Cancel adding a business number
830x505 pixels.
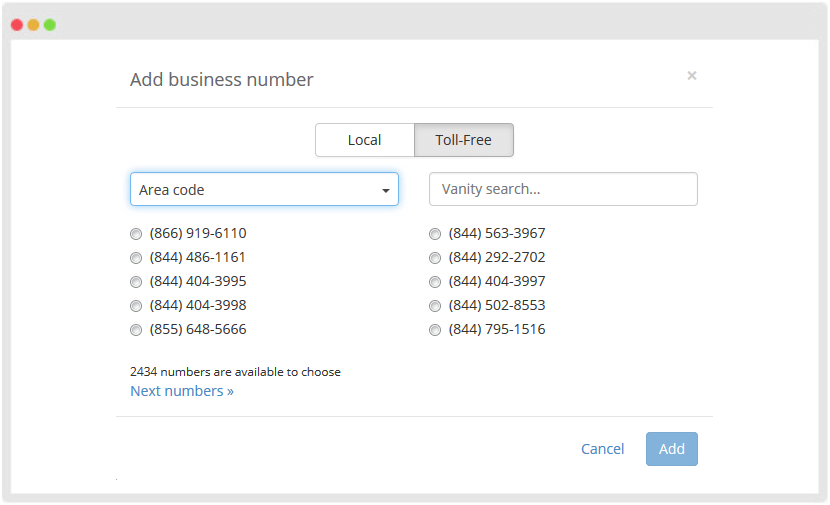602,449
